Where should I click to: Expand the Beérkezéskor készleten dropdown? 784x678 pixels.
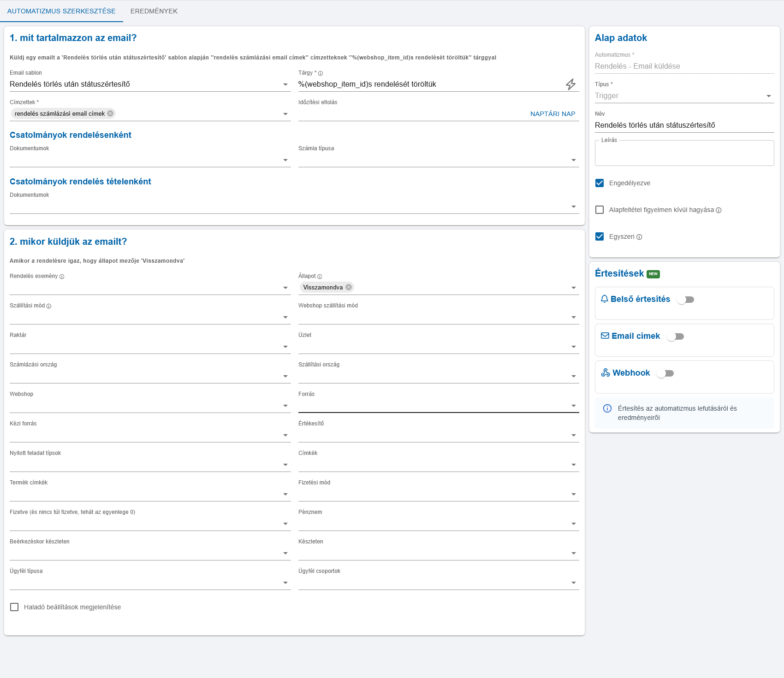click(x=150, y=553)
